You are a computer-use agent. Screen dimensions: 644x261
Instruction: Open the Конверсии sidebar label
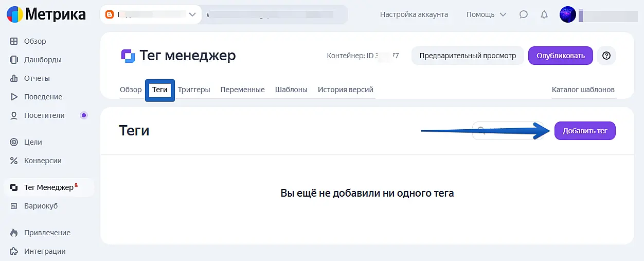click(x=43, y=161)
